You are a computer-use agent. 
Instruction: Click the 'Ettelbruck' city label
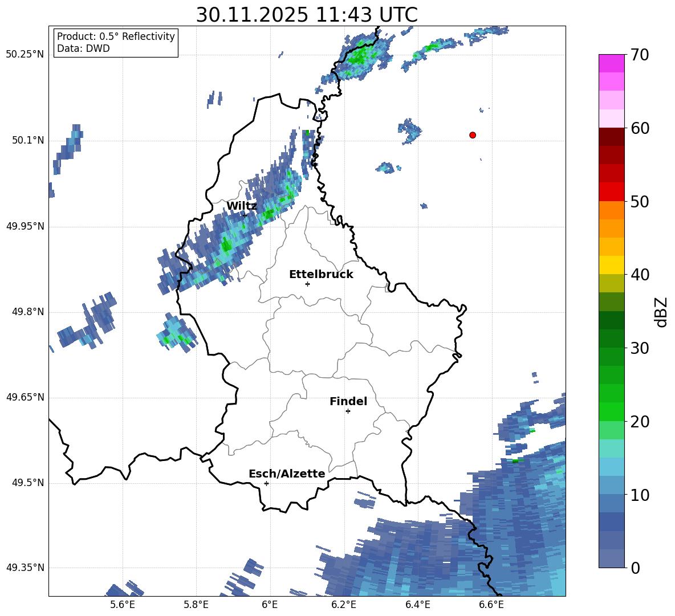pyautogui.click(x=321, y=275)
